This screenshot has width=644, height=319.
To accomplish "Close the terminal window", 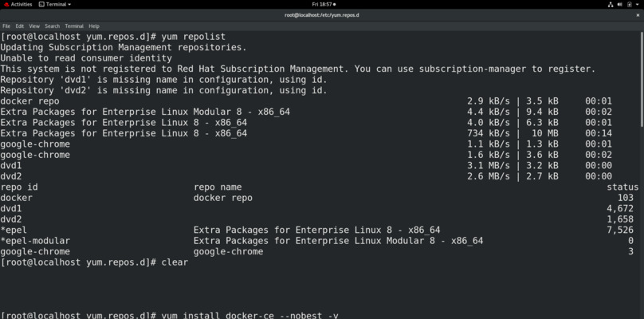I will coord(637,15).
